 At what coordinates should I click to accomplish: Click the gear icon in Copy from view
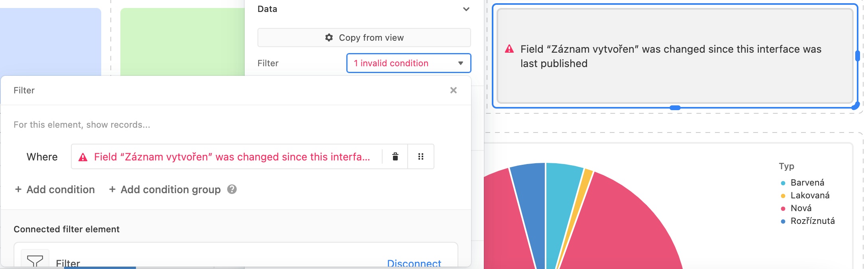(x=329, y=38)
